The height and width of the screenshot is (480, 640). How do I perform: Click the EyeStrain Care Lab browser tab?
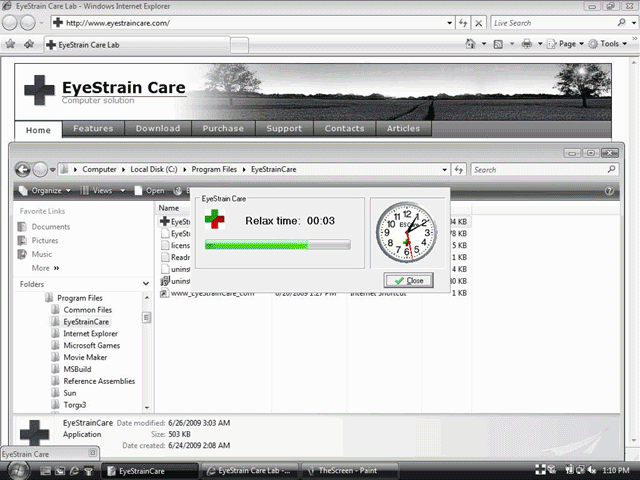click(137, 45)
